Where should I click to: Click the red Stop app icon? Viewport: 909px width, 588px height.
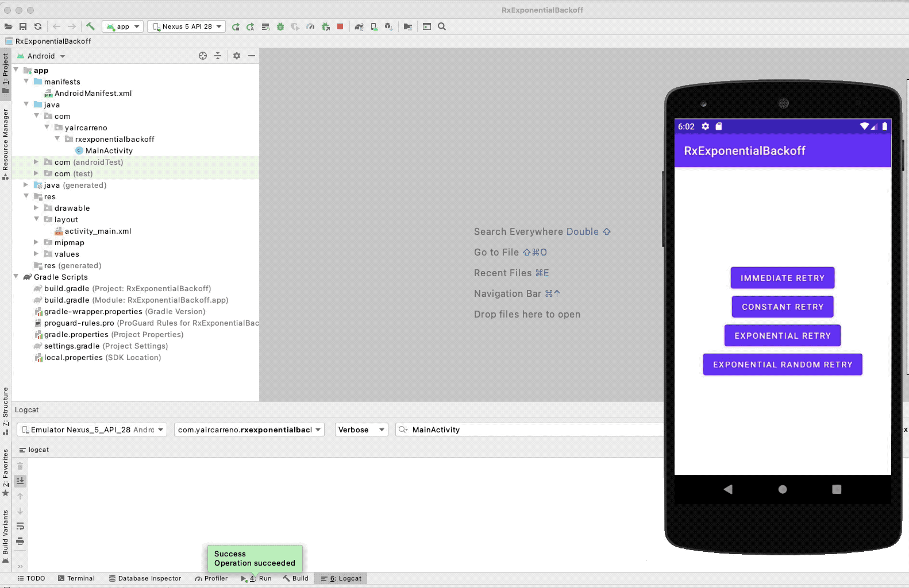tap(340, 26)
